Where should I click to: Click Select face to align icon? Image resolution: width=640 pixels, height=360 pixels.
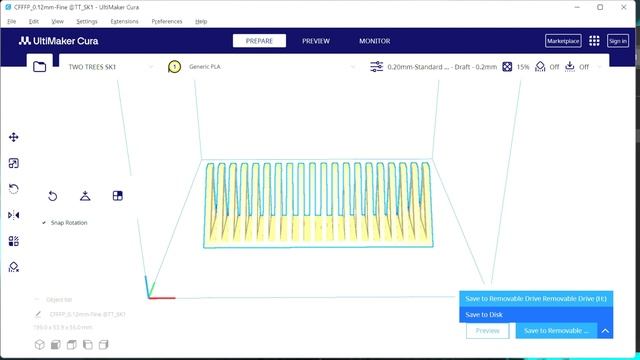[118, 196]
